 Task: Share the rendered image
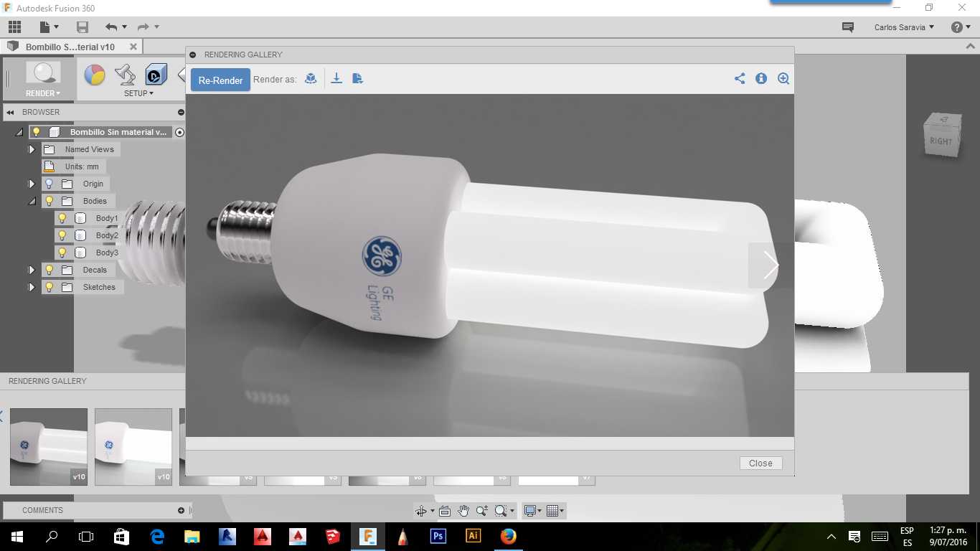coord(740,79)
